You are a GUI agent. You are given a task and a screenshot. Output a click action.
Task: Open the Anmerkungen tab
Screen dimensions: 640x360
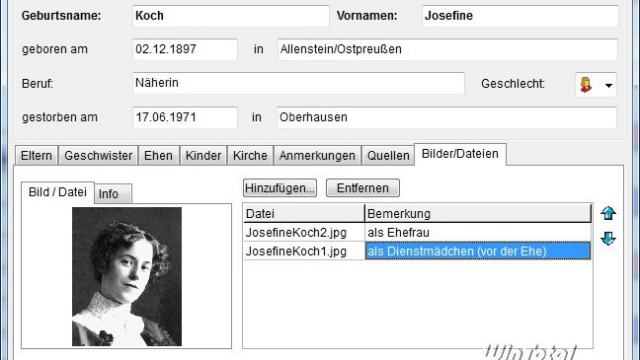317,156
